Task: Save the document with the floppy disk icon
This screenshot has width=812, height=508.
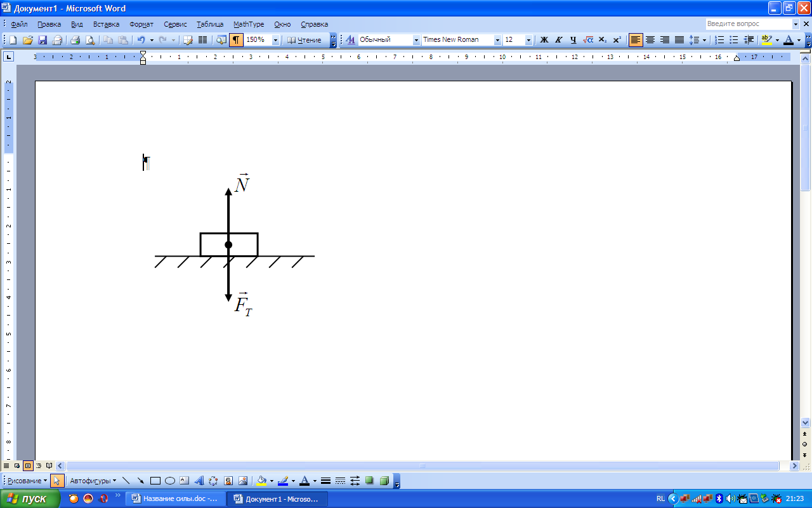Action: click(x=43, y=40)
